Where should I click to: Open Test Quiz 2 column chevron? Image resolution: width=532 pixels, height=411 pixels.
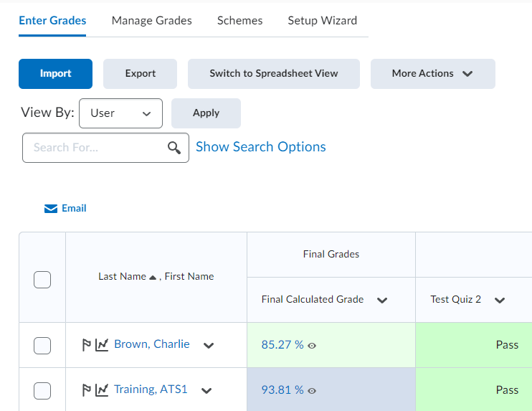(500, 300)
